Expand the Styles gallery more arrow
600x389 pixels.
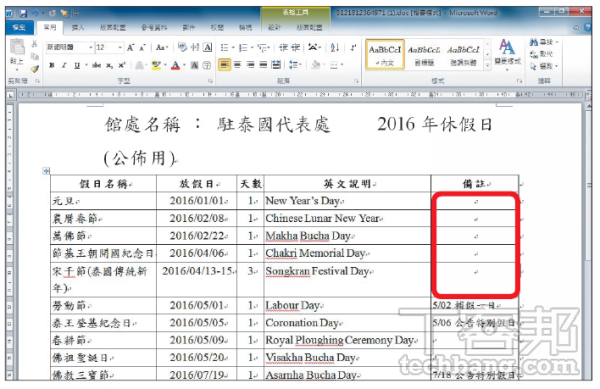488,65
